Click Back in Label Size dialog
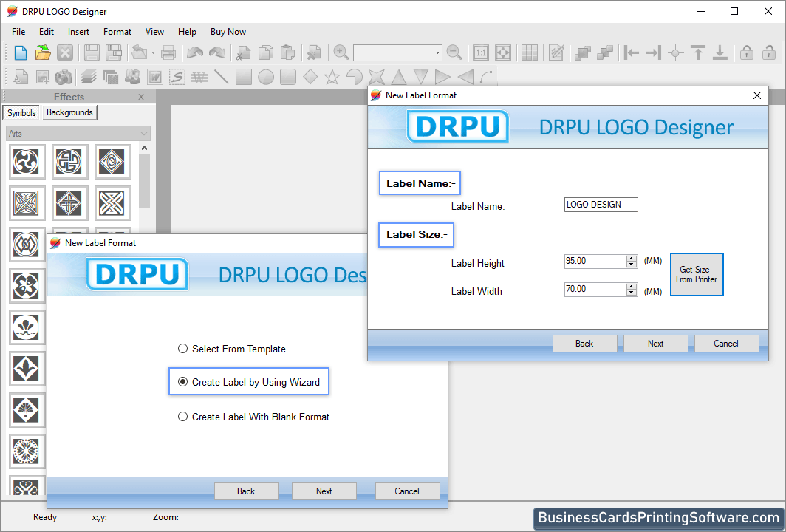 584,344
